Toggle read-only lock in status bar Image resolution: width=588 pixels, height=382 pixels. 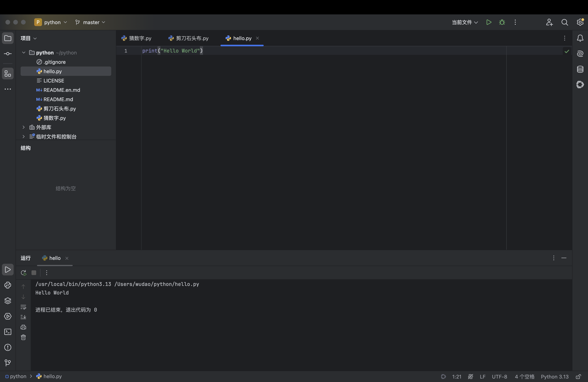point(578,377)
